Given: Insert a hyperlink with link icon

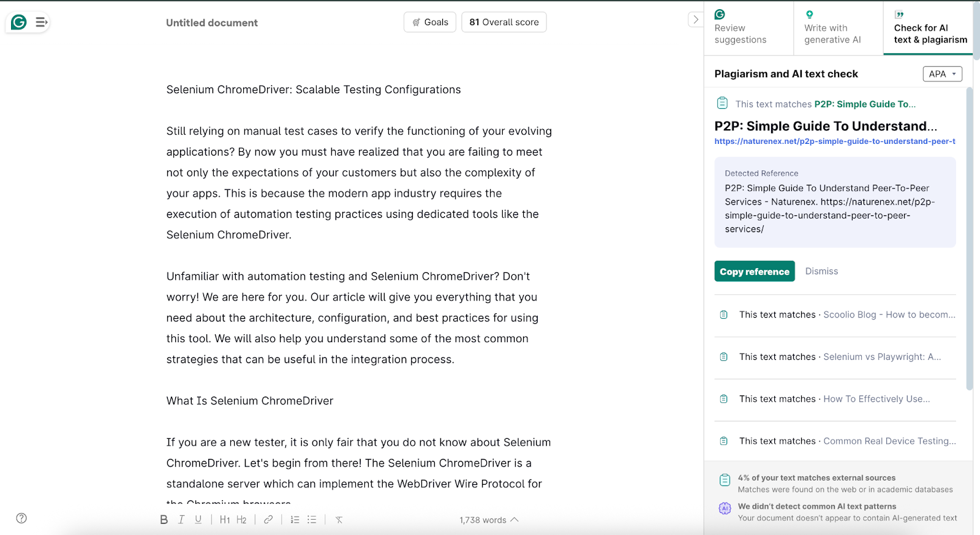Looking at the screenshot, I should click(268, 520).
